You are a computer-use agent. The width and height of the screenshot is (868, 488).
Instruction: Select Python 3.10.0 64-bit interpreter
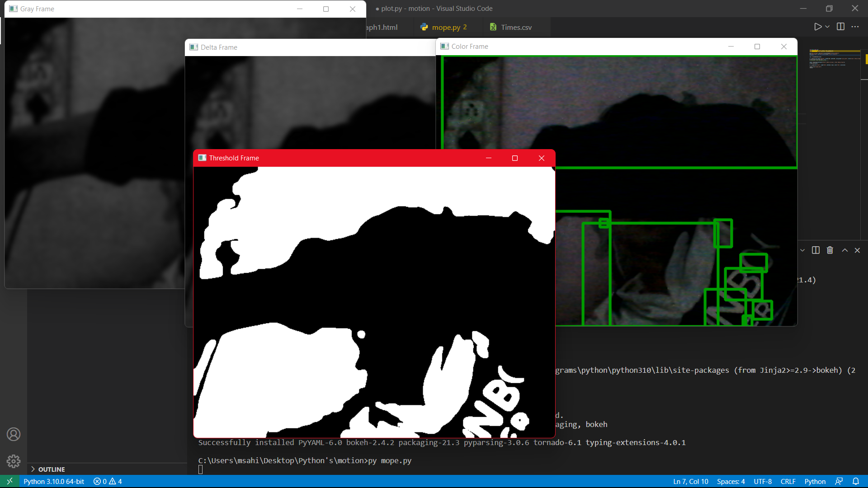point(54,481)
